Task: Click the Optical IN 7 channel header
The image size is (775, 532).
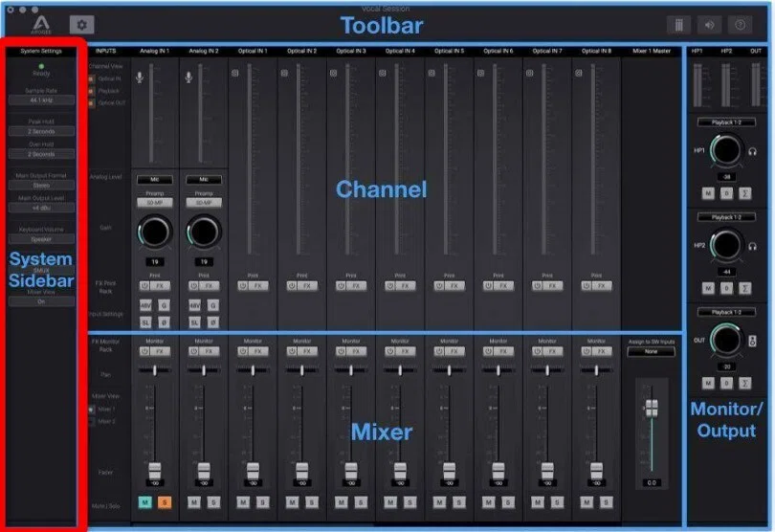Action: click(547, 51)
